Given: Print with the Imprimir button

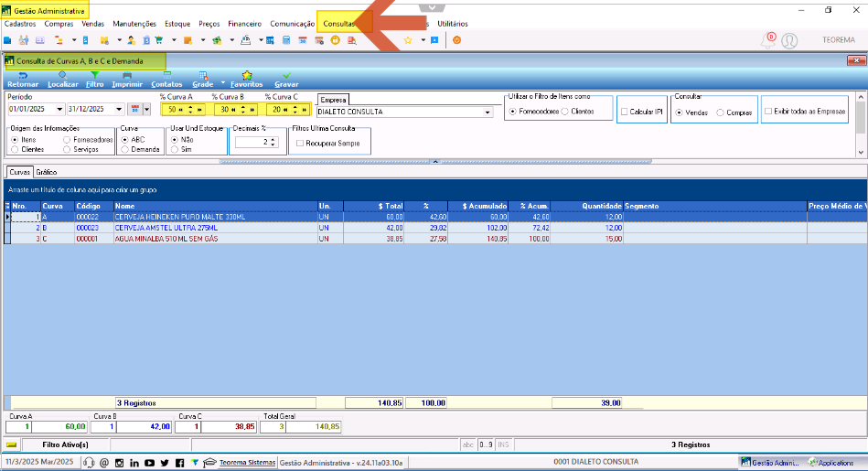Looking at the screenshot, I should pyautogui.click(x=127, y=80).
